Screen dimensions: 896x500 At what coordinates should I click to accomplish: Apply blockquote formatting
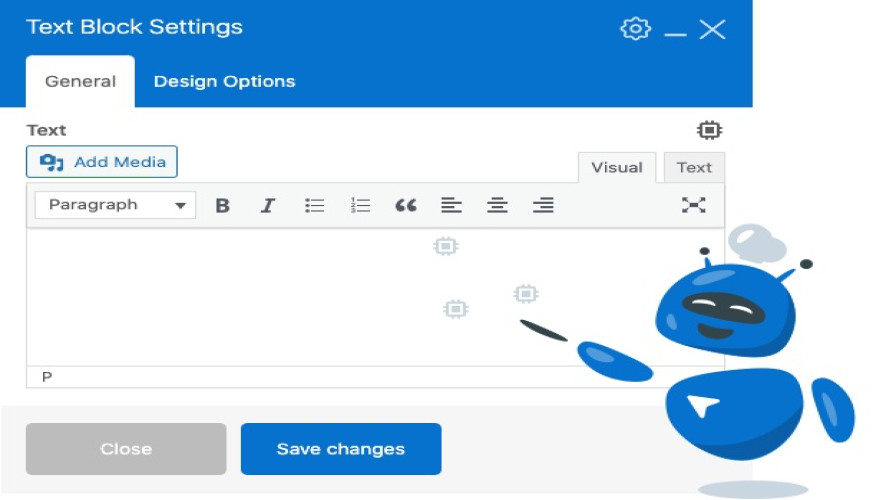coord(405,206)
